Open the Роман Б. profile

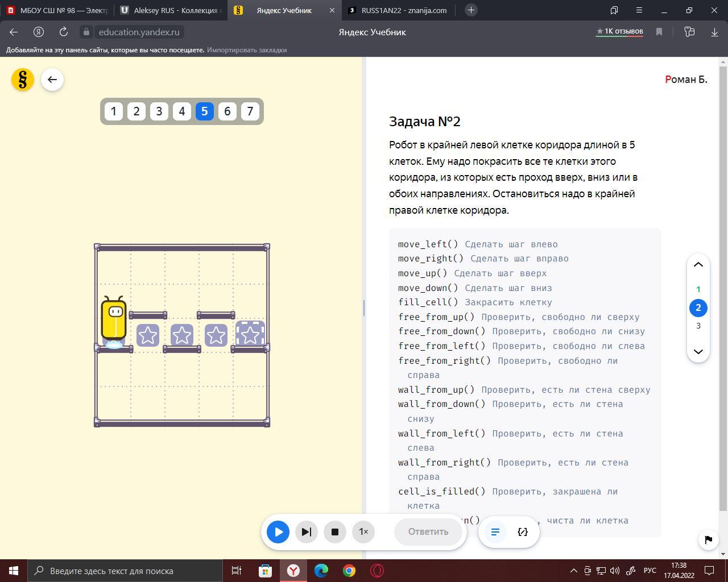pyautogui.click(x=686, y=80)
